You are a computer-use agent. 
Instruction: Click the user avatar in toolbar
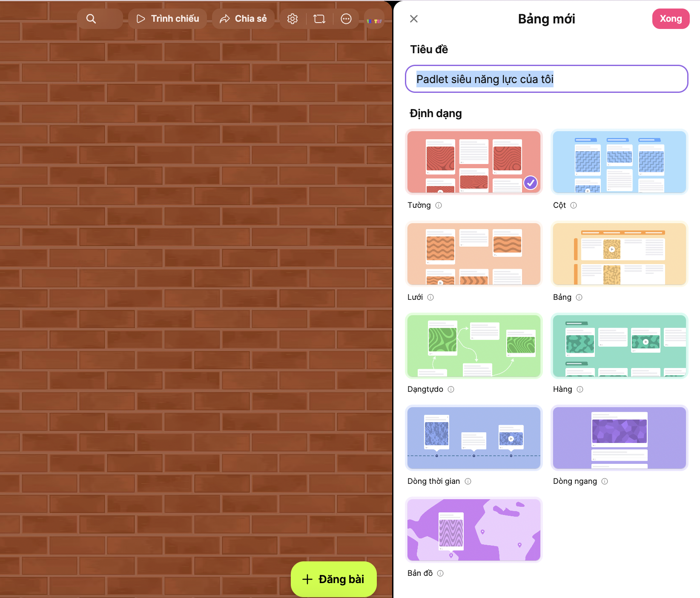[374, 20]
